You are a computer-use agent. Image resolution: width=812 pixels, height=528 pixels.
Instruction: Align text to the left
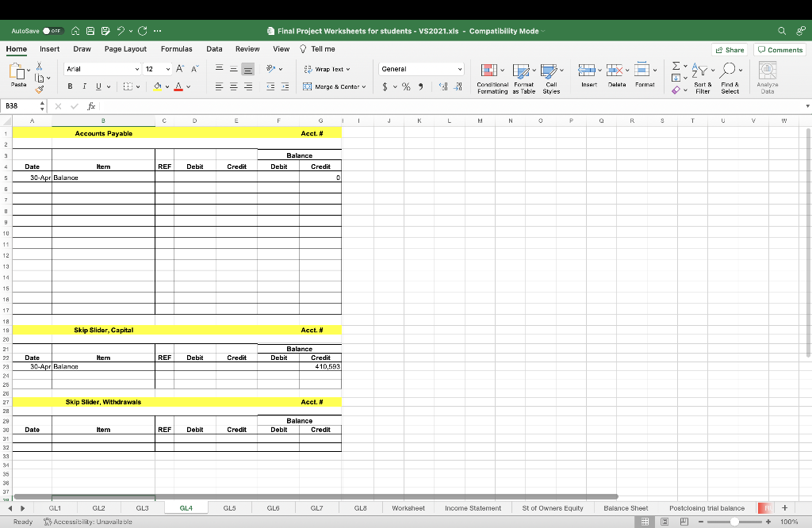(x=219, y=86)
